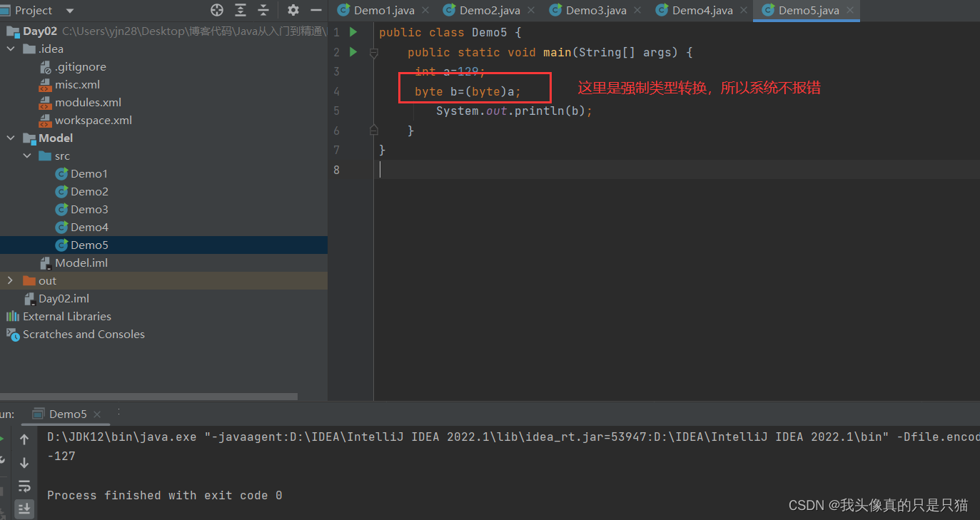This screenshot has width=980, height=520.
Task: Toggle Soft-Wrap in the run console
Action: (x=24, y=486)
